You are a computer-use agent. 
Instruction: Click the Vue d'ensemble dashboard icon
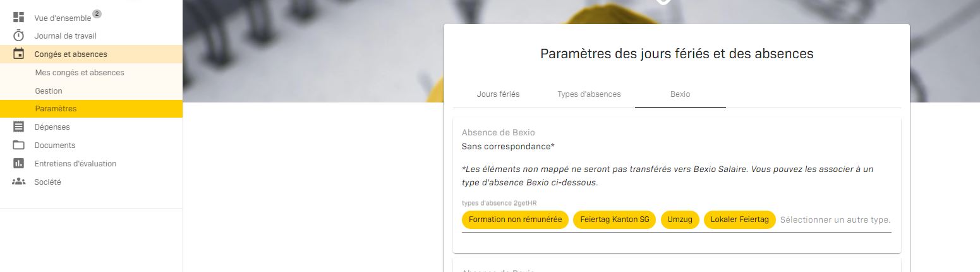coord(18,18)
